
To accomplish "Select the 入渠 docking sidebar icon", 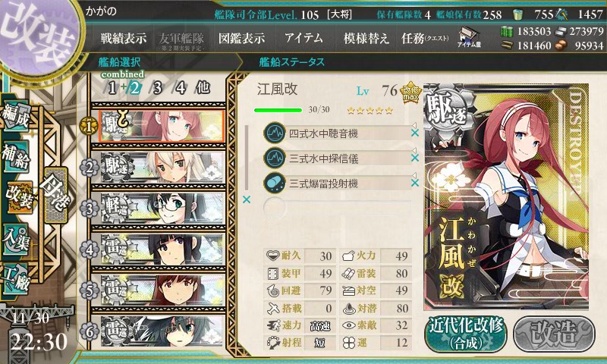I will click(15, 240).
